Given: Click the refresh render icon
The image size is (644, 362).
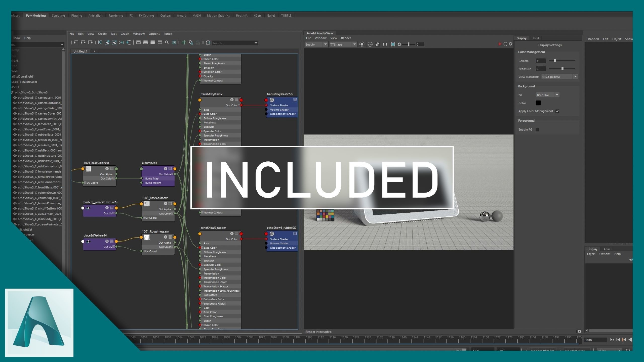Looking at the screenshot, I should coord(505,44).
